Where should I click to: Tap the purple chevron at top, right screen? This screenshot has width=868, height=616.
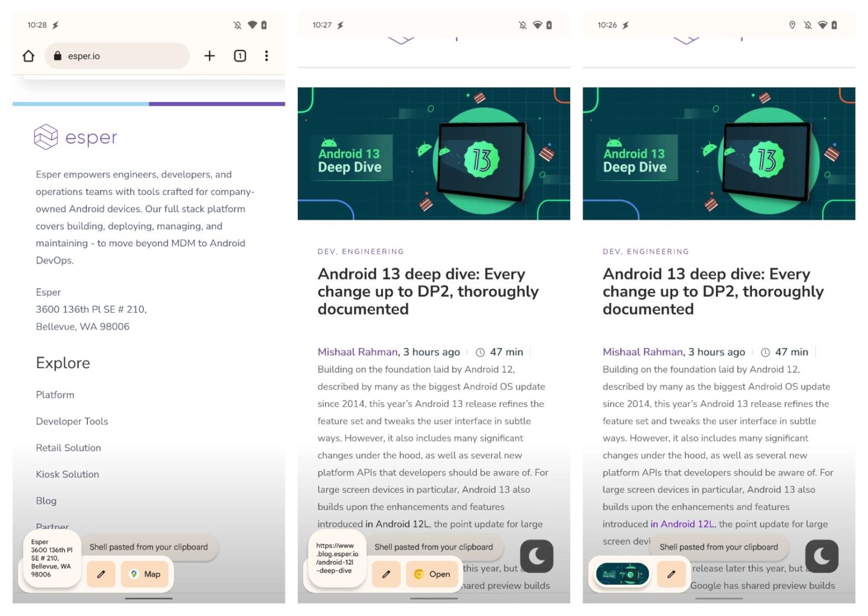click(x=686, y=41)
